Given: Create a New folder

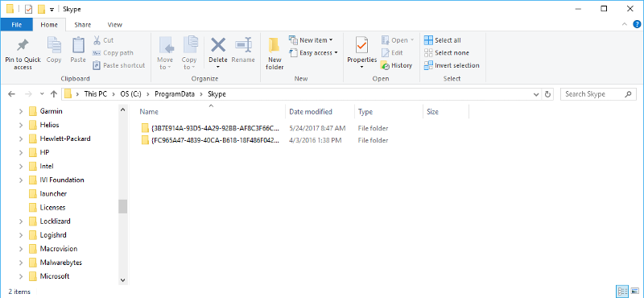Looking at the screenshot, I should coord(275,53).
